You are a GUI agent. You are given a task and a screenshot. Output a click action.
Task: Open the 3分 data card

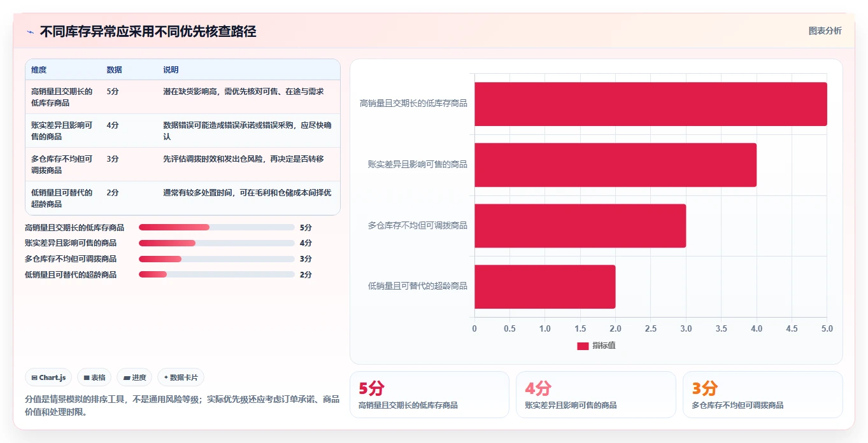click(762, 395)
